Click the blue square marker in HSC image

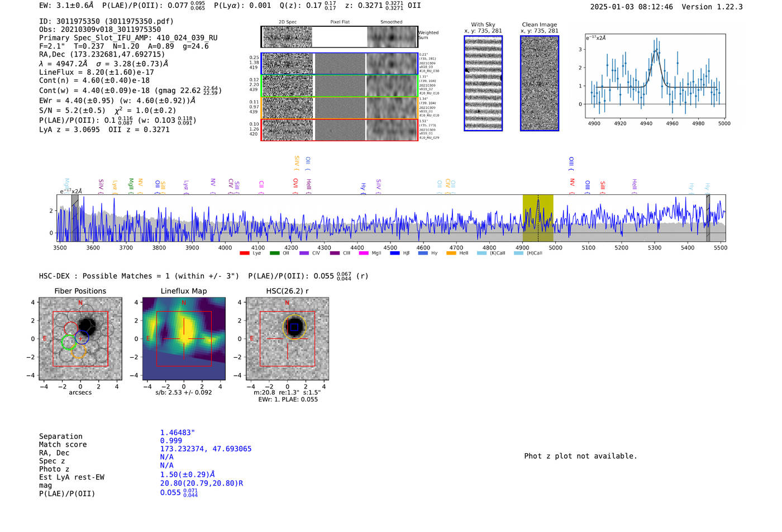coord(294,327)
